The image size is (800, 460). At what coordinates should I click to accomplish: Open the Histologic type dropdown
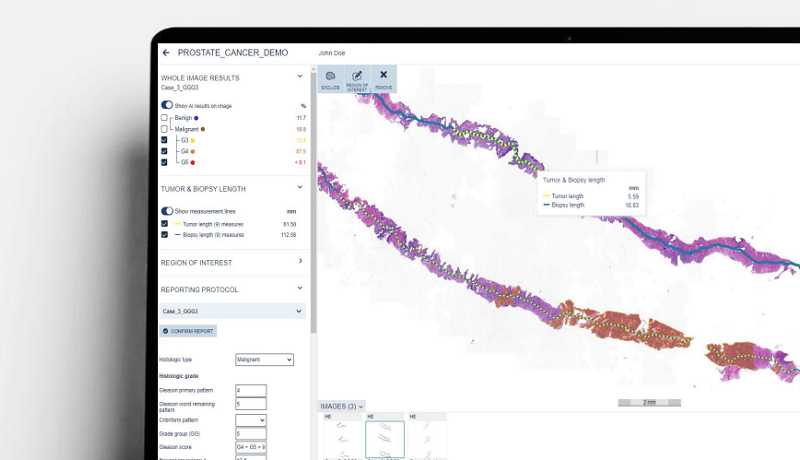(264, 359)
